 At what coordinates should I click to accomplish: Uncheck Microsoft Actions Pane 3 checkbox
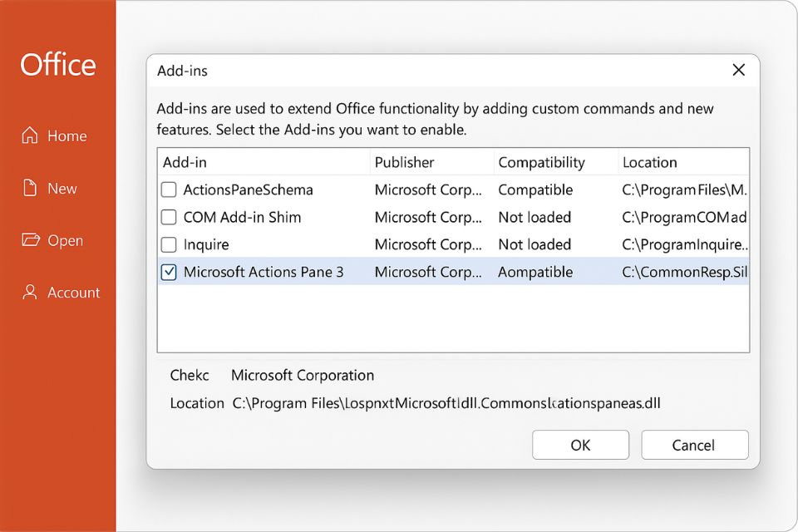[169, 272]
